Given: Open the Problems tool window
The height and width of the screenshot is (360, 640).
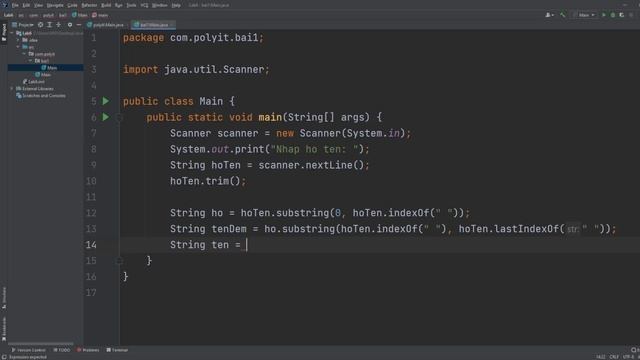Looking at the screenshot, I should [88, 350].
